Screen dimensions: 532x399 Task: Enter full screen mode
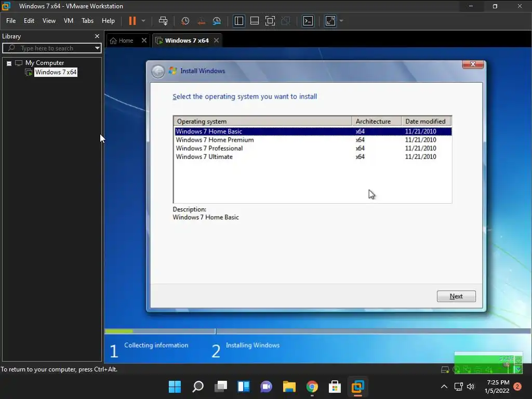[x=270, y=21]
